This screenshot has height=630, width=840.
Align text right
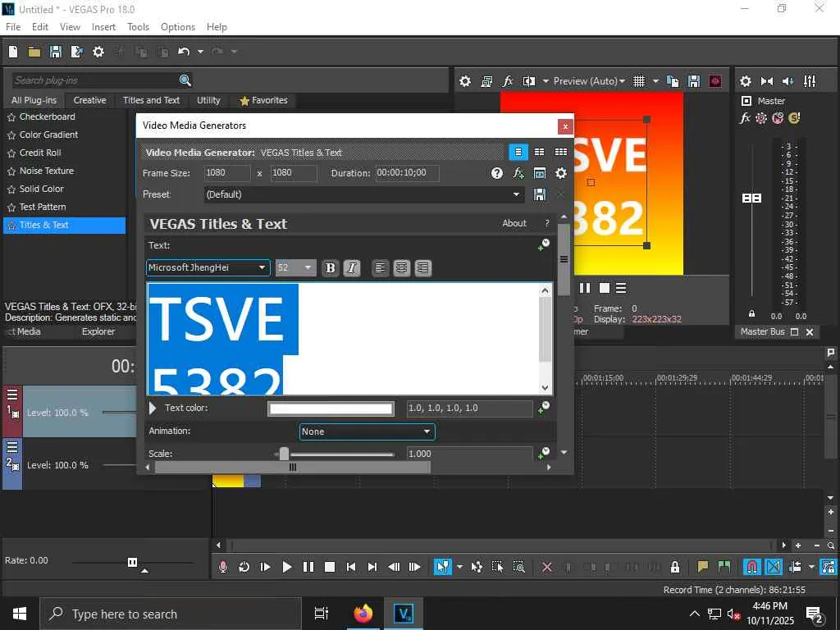tap(422, 268)
